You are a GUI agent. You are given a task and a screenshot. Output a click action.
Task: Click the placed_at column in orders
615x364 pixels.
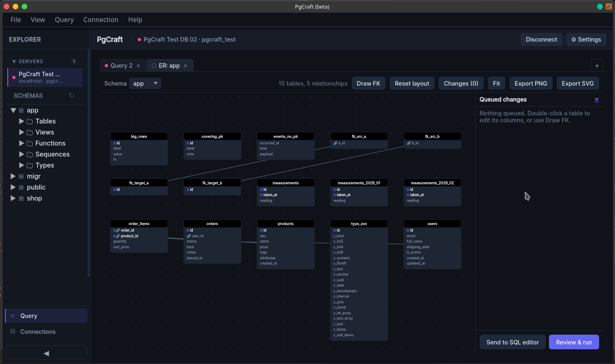[x=194, y=258]
